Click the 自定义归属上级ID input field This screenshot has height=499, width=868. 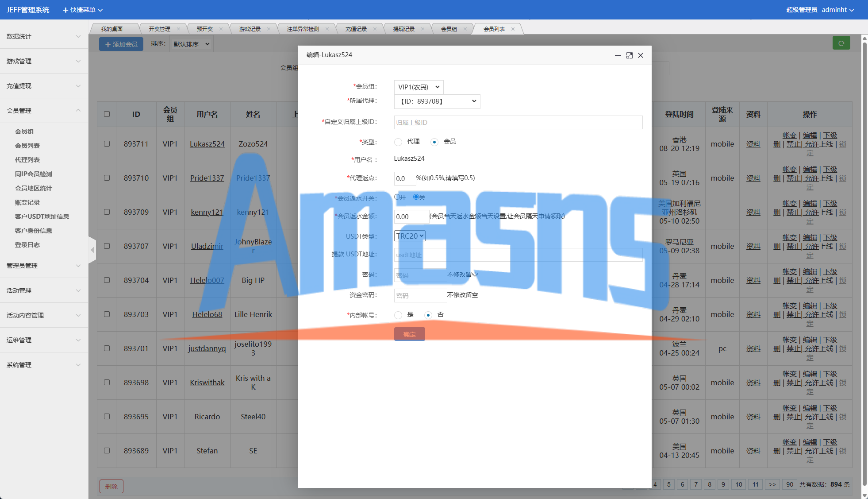click(x=518, y=123)
